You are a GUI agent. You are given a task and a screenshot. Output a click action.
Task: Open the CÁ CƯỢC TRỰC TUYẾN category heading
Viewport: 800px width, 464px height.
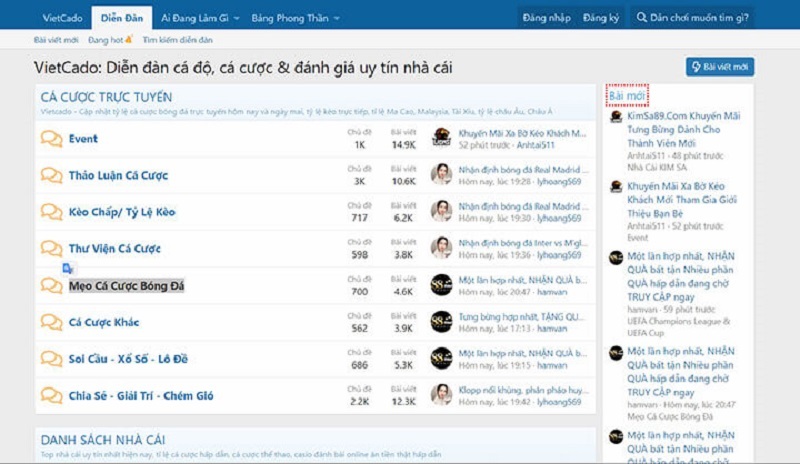(106, 97)
